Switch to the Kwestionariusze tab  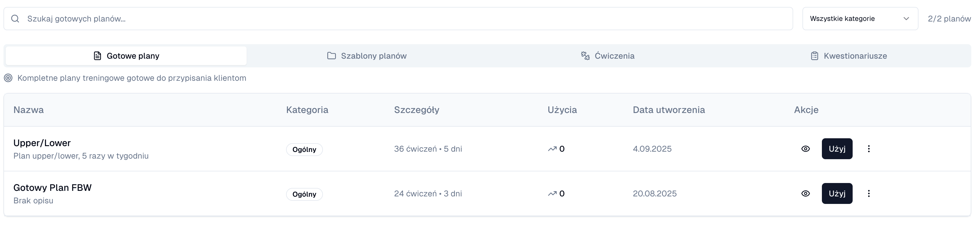coord(848,56)
